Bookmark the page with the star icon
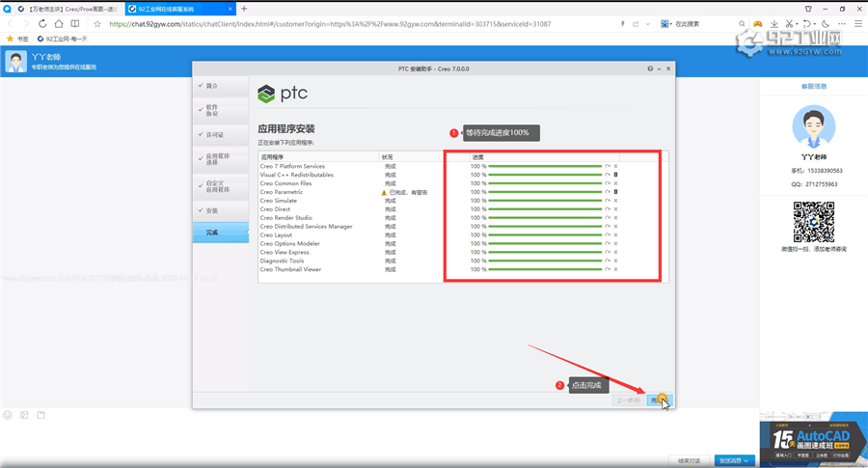Viewport: 868px width, 468px height. 97,24
